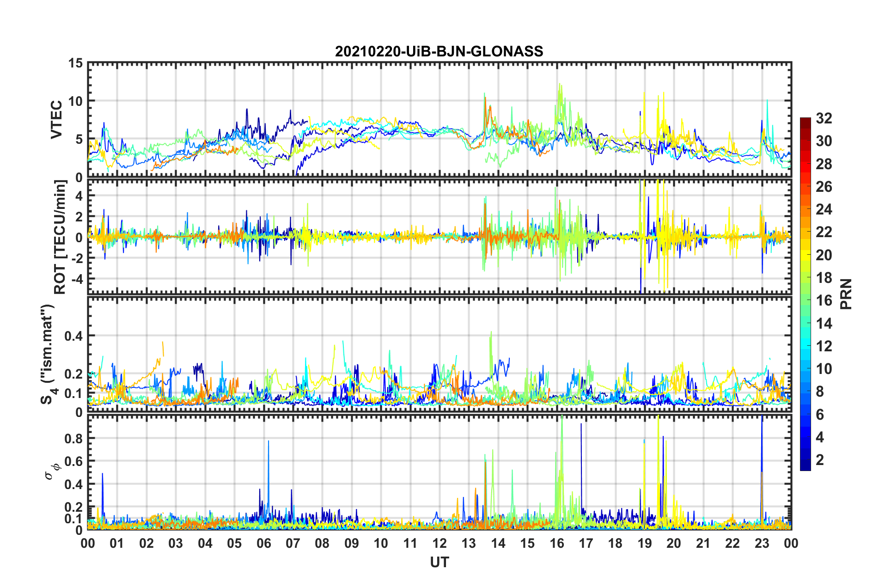Viewport: 879px width, 588px height.
Task: Click sigma phi axis tick label 0.8
Action: tap(73, 439)
